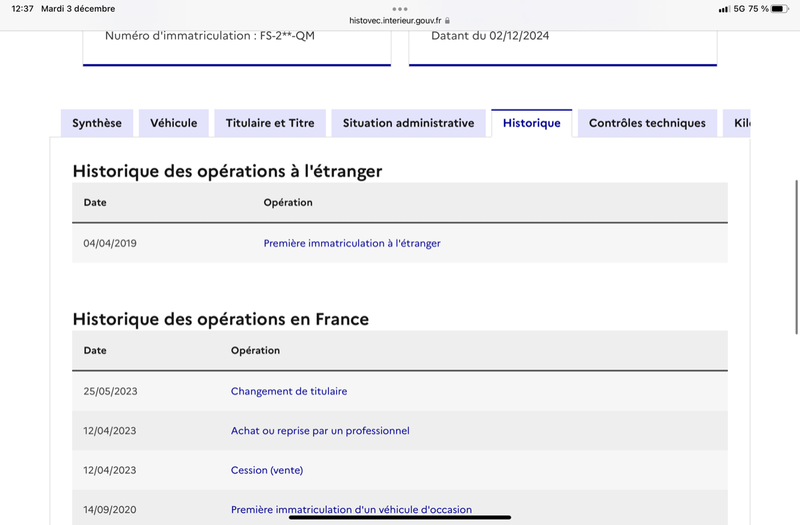
Task: Click Achat ou reprise par un professionnel
Action: pyautogui.click(x=320, y=431)
